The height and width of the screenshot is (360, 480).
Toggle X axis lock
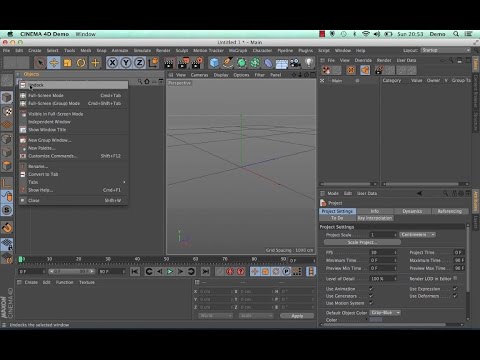[x=113, y=62]
